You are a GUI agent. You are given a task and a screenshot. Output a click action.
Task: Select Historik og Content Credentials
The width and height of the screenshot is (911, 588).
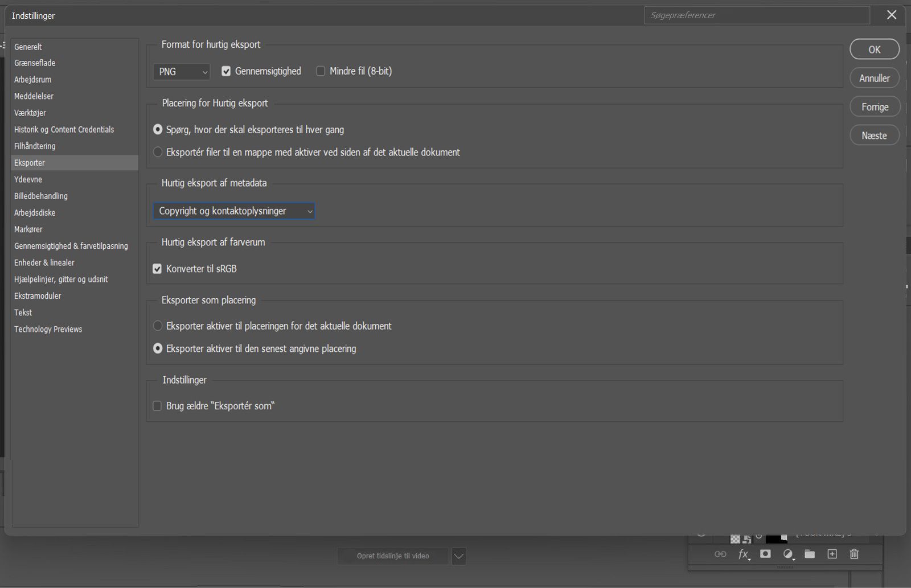click(75, 130)
